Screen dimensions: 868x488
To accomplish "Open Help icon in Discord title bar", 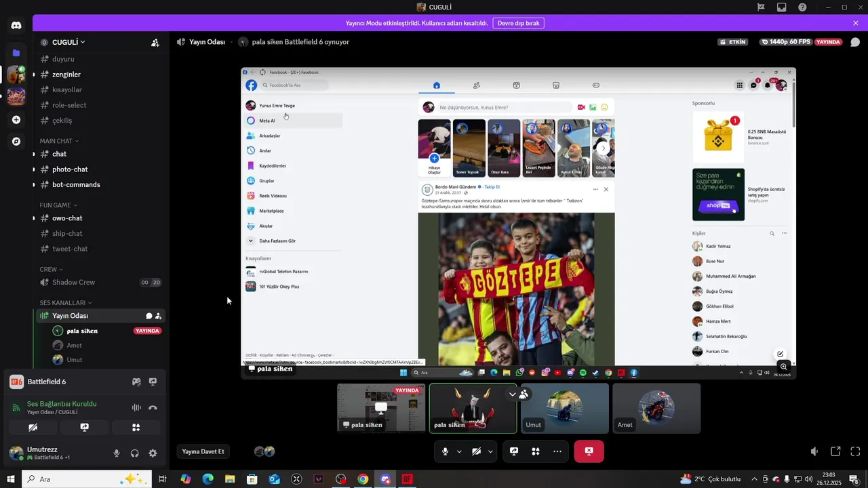I will click(802, 7).
